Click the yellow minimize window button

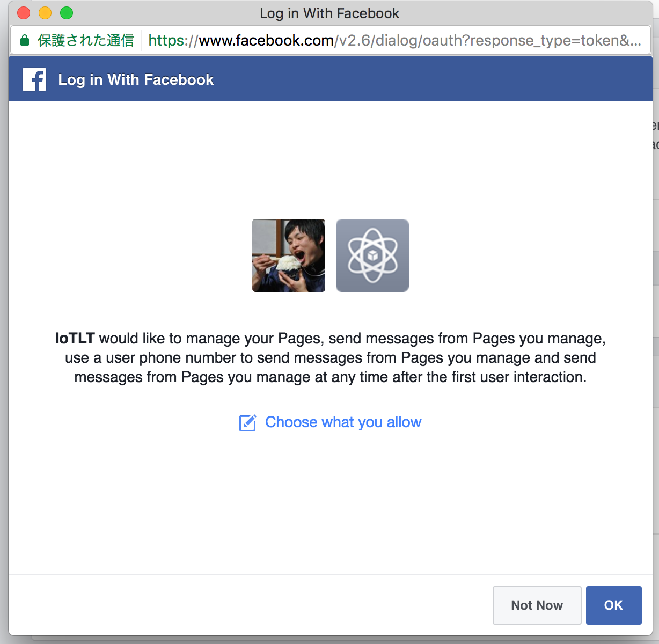click(45, 13)
